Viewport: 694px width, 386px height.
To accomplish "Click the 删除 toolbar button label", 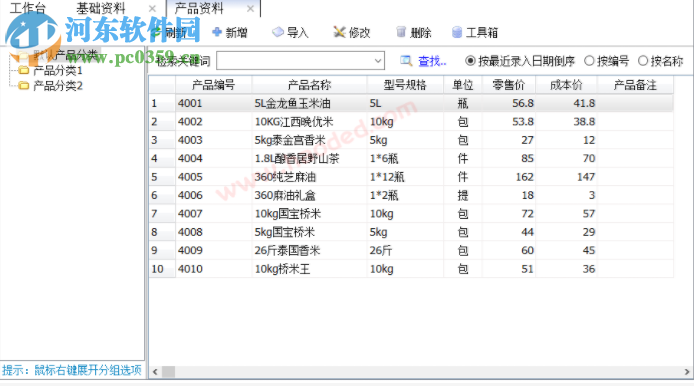I will [420, 32].
